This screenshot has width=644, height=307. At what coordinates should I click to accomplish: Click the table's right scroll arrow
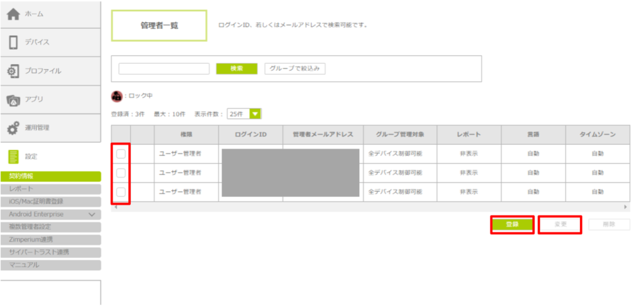point(625,207)
